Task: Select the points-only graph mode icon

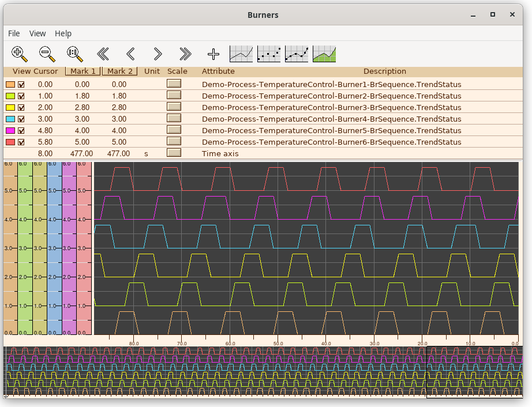Action: click(x=269, y=54)
